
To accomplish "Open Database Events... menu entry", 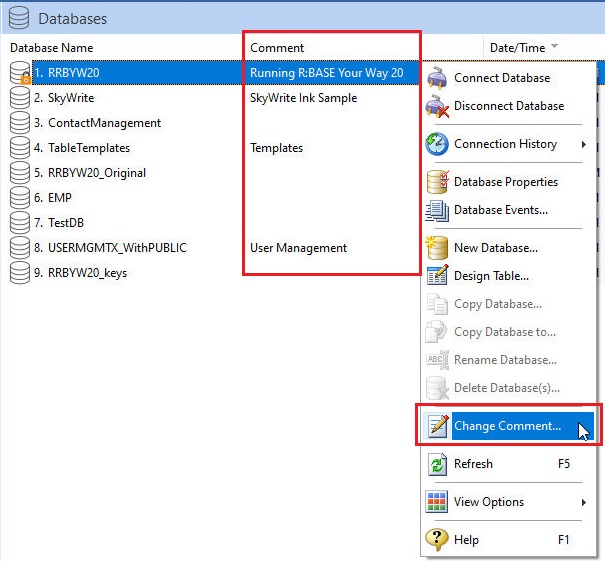I will pos(509,210).
